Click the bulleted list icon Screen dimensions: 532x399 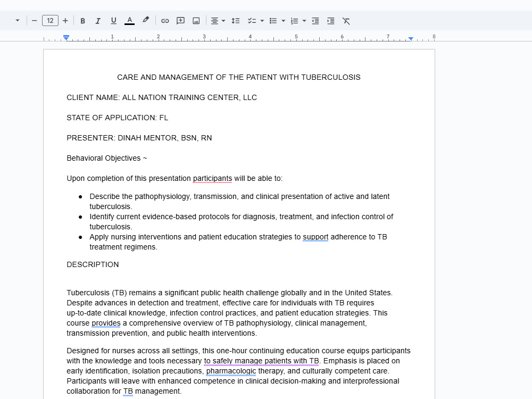[273, 21]
